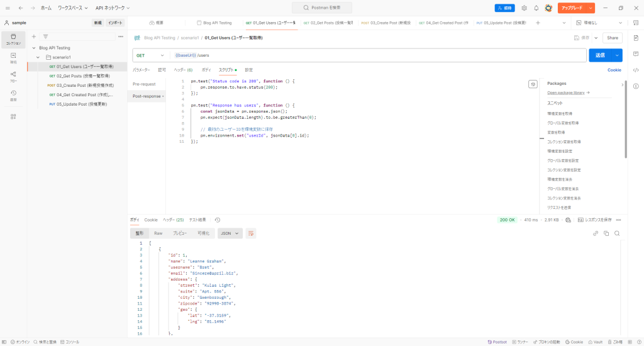Open the HTTP method GET dropdown
The height and width of the screenshot is (346, 644).
point(150,55)
